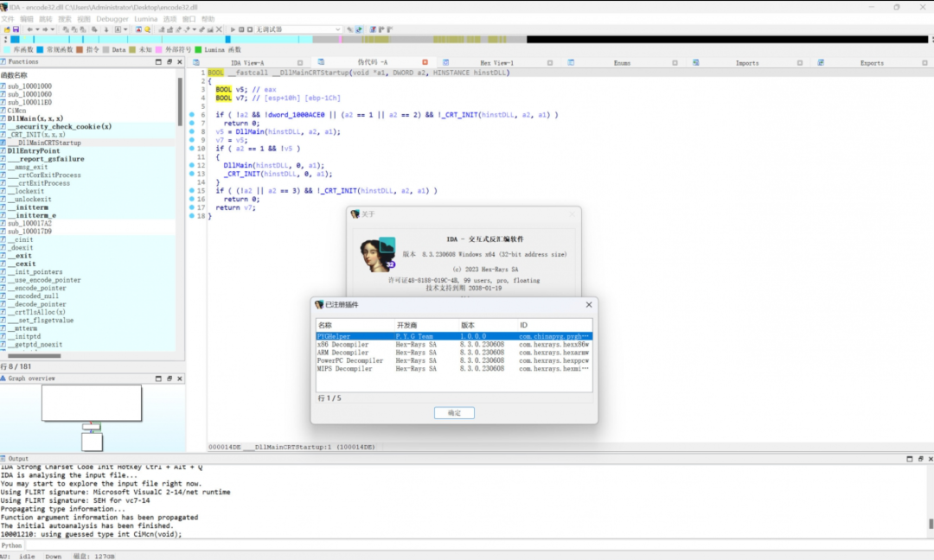
Task: Open a file via the toolbar folder icon
Action: click(7, 29)
